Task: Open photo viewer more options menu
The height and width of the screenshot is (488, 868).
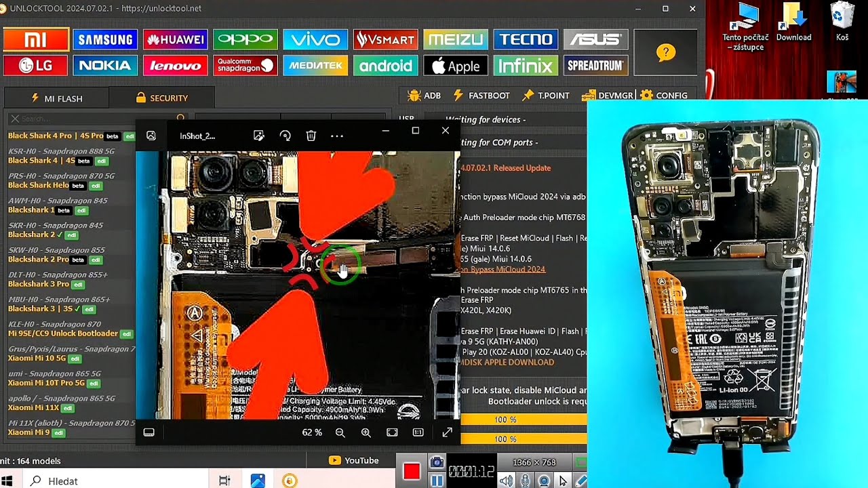Action: (x=337, y=136)
